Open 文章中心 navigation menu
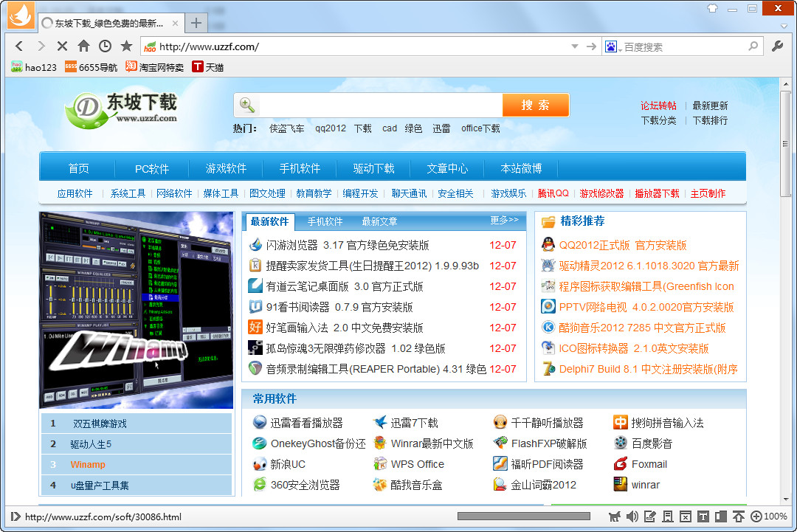797x532 pixels. click(x=447, y=168)
